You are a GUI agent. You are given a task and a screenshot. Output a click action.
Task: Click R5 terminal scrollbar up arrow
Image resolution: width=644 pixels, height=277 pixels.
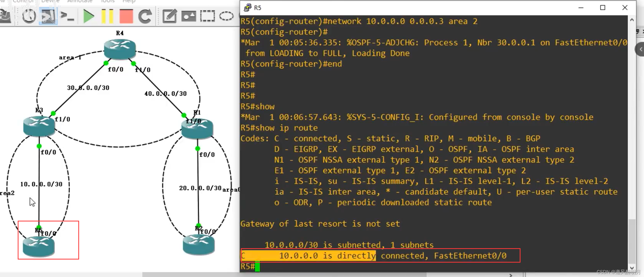pos(632,20)
